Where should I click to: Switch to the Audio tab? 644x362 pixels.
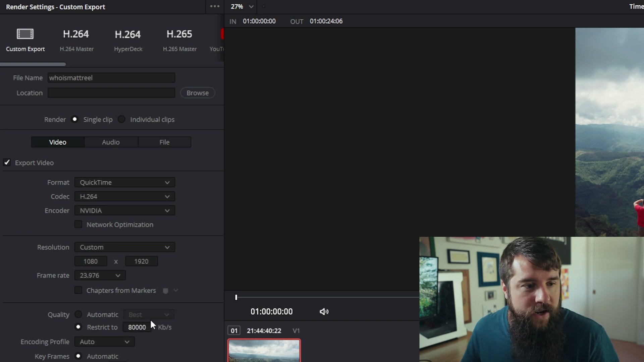click(111, 142)
